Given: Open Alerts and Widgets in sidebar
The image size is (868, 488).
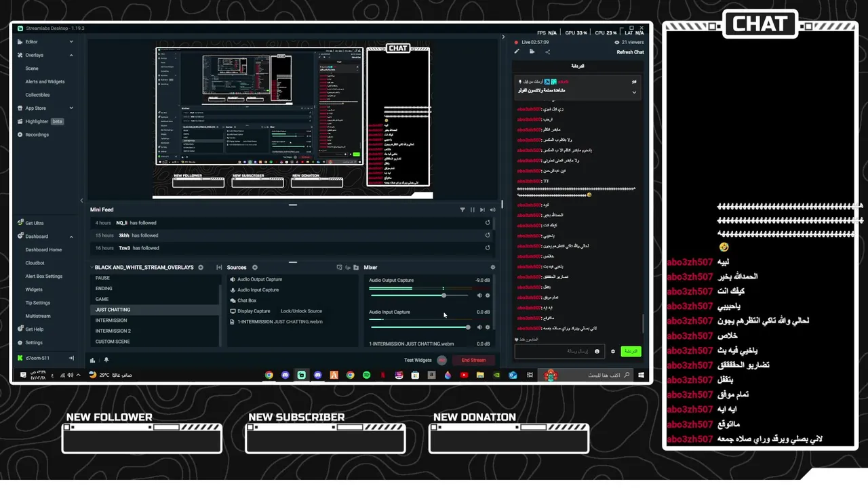Looking at the screenshot, I should pyautogui.click(x=45, y=81).
